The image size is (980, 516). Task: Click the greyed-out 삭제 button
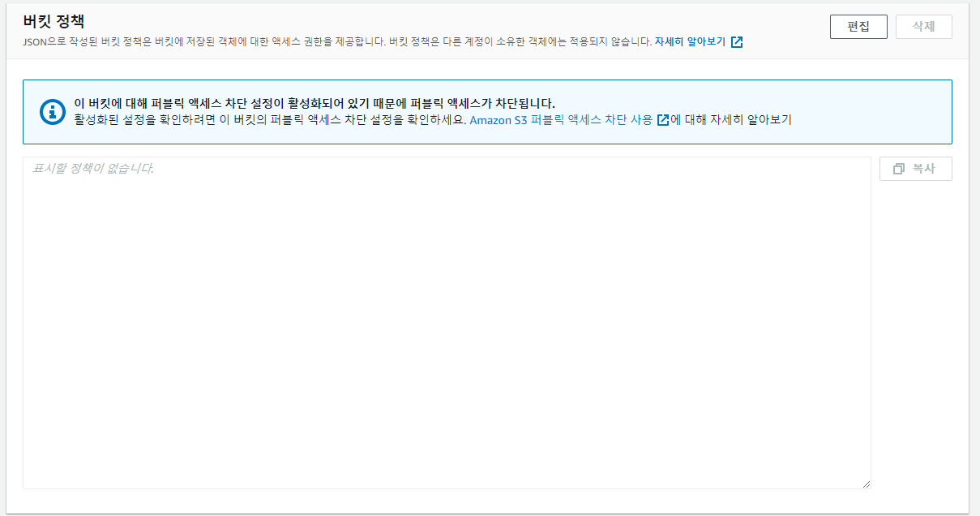tap(924, 27)
